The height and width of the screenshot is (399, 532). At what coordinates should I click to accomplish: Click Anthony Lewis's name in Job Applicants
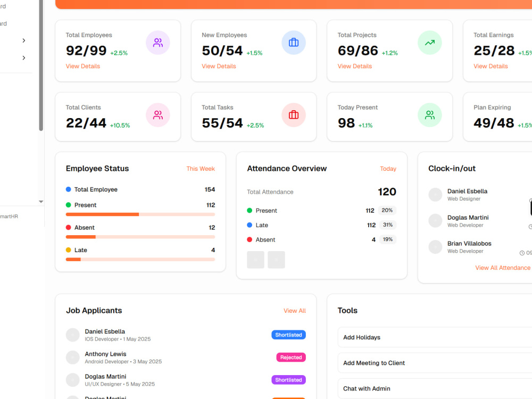pyautogui.click(x=105, y=354)
